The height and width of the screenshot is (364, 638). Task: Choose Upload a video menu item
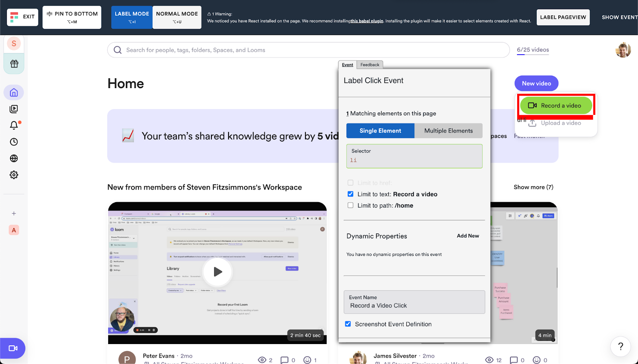560,123
